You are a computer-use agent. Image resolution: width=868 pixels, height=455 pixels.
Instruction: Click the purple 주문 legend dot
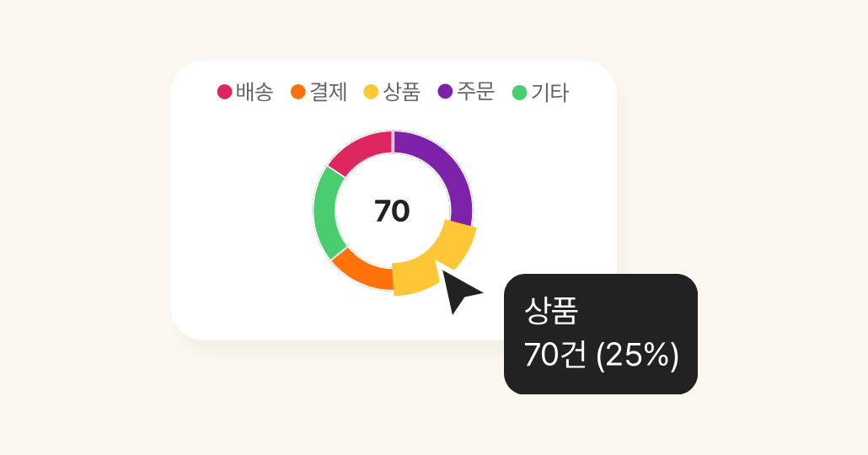(x=445, y=91)
